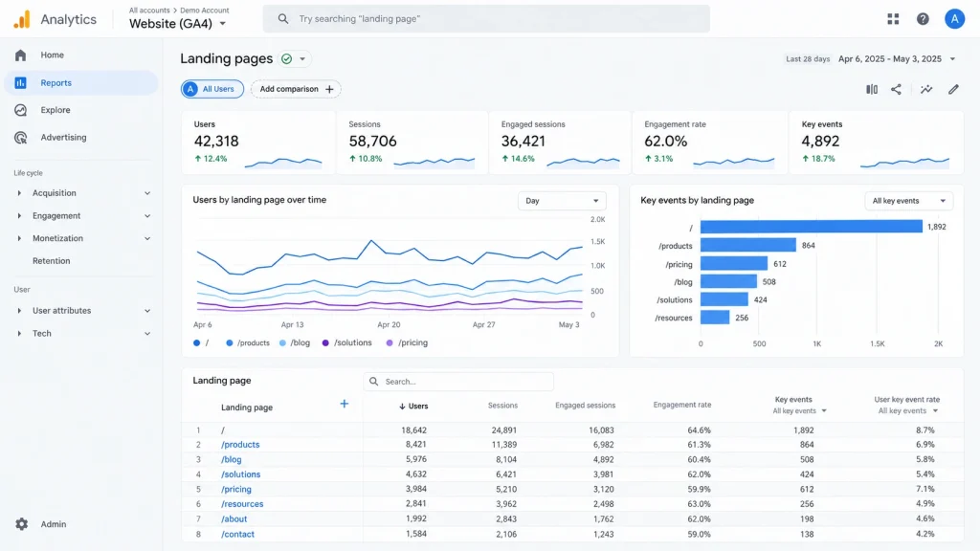Viewport: 980px width, 551px height.
Task: Click the edit comparisons columns icon
Action: 872,89
